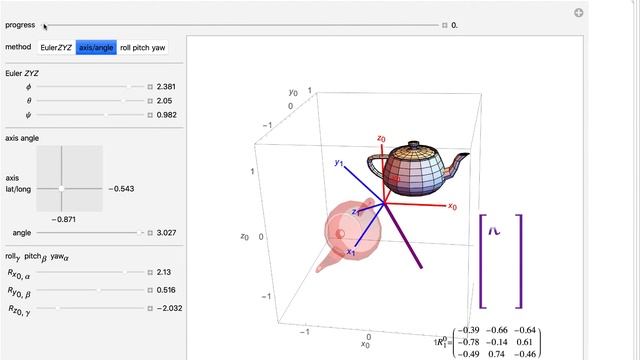Expand the progress slider controls
The image size is (640, 360).
[x=444, y=25]
